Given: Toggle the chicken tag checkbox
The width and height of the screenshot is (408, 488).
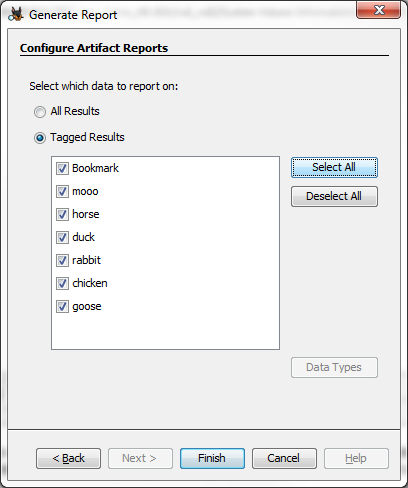Looking at the screenshot, I should point(62,283).
